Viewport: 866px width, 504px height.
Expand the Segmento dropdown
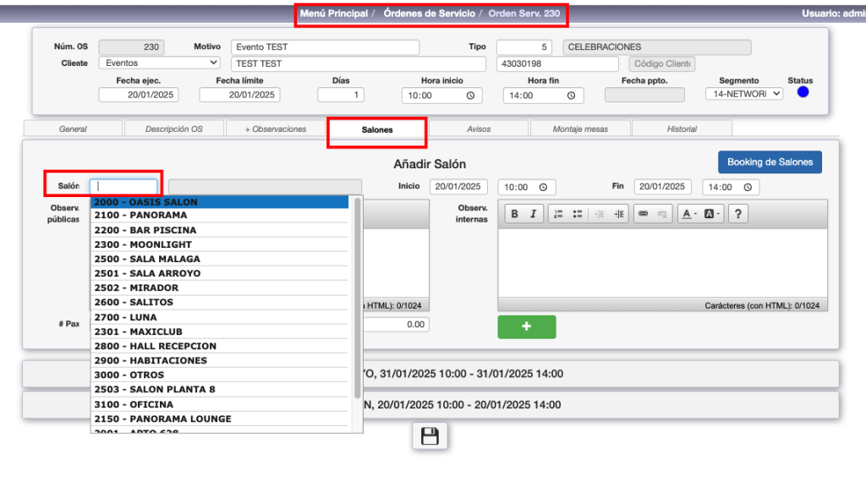coord(744,94)
